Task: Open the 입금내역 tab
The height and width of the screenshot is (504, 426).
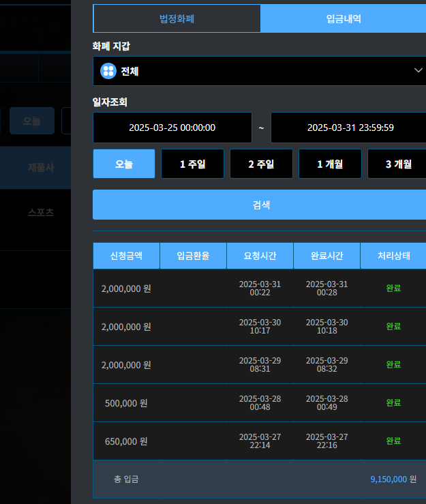Action: pos(344,19)
